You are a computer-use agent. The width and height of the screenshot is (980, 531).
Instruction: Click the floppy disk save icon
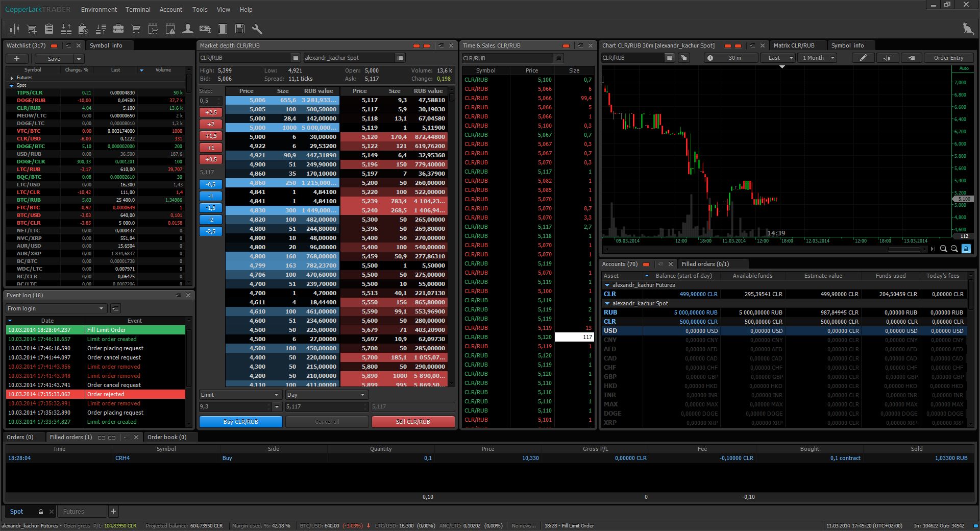pyautogui.click(x=240, y=29)
